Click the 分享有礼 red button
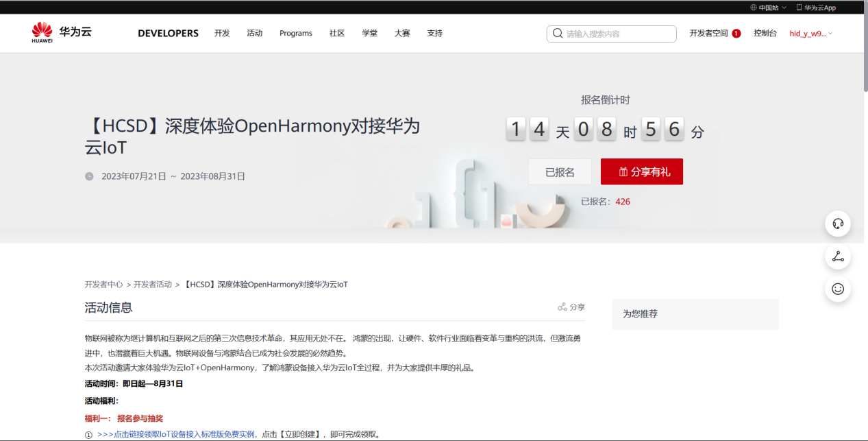The height and width of the screenshot is (441, 868). coord(642,172)
